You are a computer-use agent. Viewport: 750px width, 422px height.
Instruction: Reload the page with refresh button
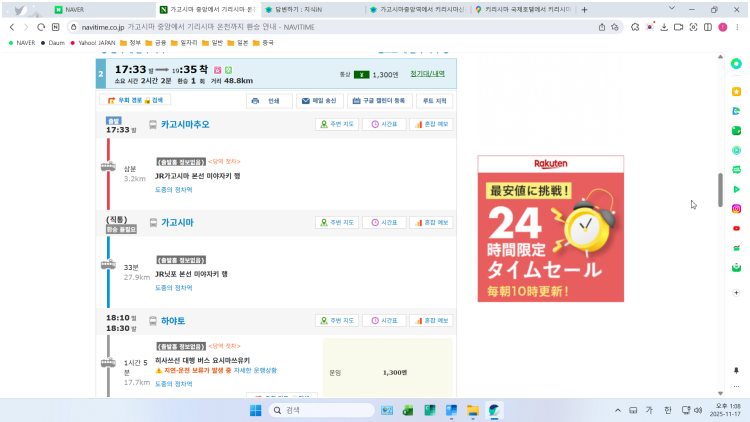tap(41, 27)
